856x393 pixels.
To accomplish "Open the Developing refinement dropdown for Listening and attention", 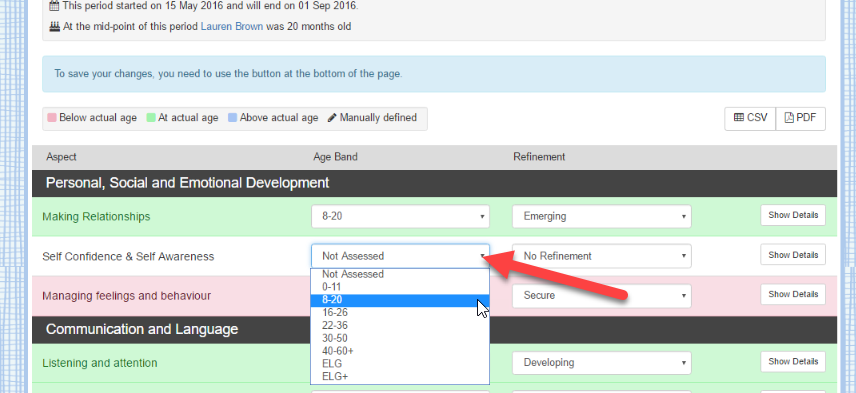I will click(x=602, y=362).
